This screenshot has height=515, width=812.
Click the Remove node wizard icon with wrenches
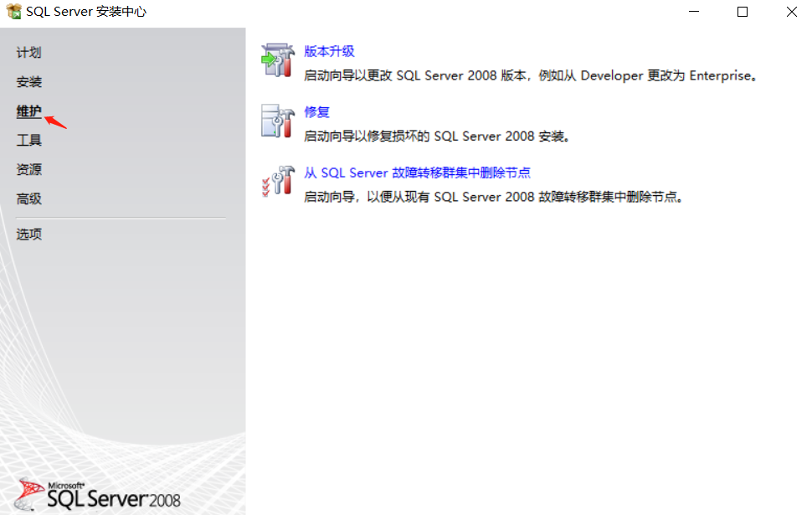276,181
